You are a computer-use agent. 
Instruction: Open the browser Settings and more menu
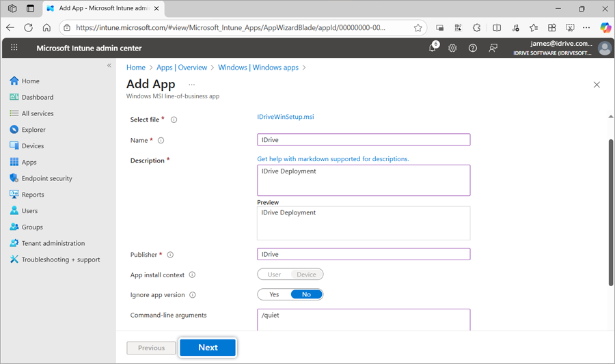pyautogui.click(x=586, y=28)
